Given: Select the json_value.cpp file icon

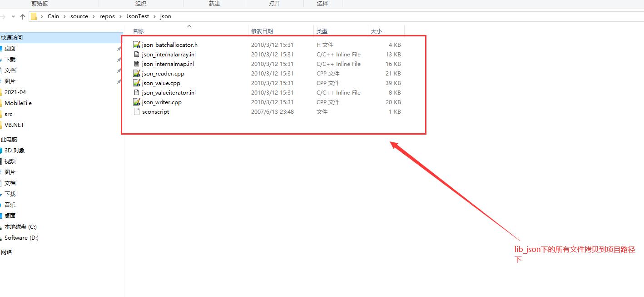Looking at the screenshot, I should pos(137,83).
